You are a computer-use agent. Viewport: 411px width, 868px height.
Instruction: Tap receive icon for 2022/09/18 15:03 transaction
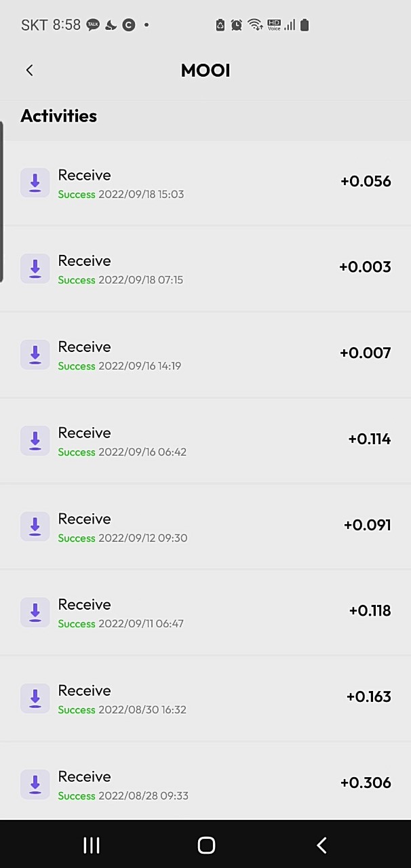[35, 183]
